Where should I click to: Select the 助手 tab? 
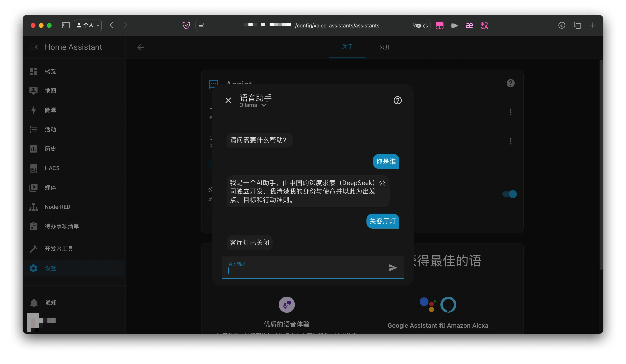(347, 47)
